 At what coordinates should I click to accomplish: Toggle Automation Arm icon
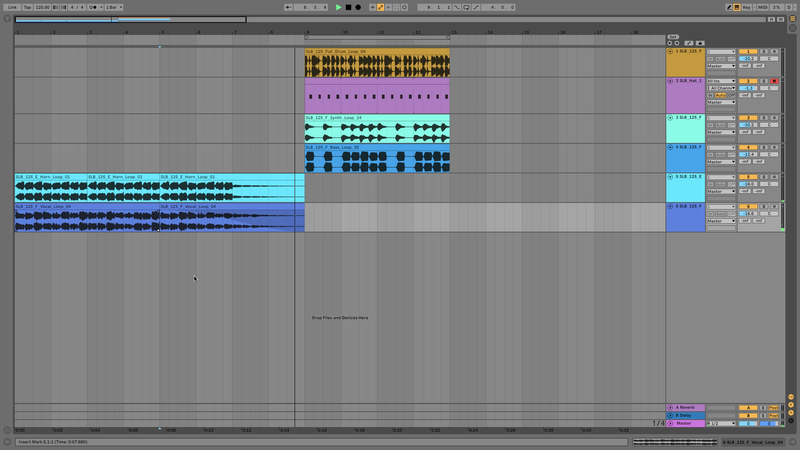tap(381, 7)
